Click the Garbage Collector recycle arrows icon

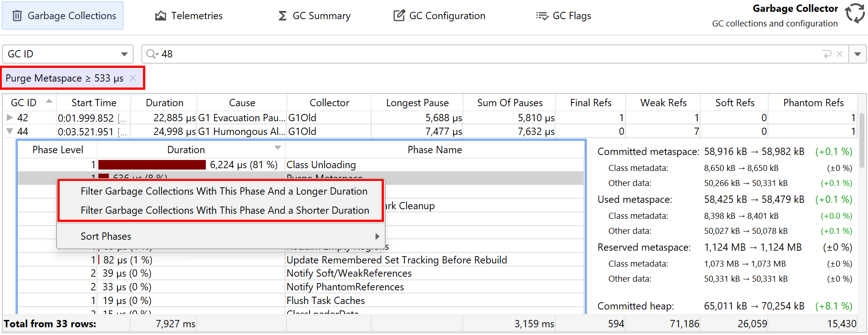click(855, 13)
